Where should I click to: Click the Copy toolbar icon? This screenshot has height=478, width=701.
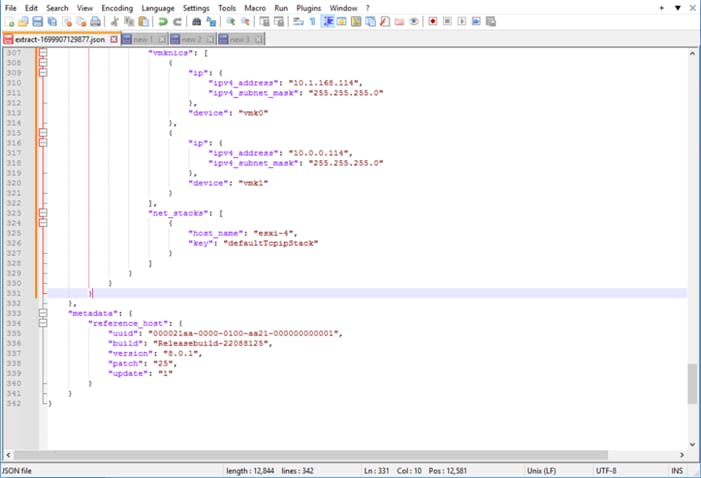[129, 21]
